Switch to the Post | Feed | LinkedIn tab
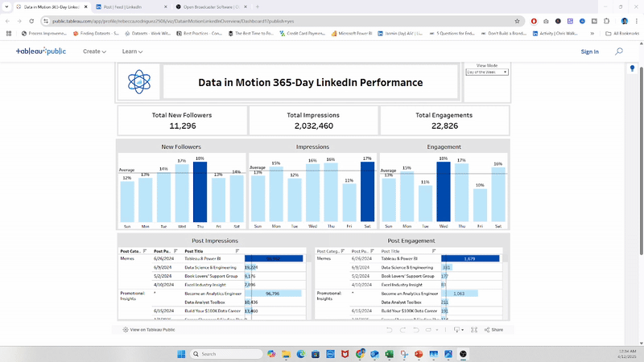The image size is (644, 362). (130, 7)
